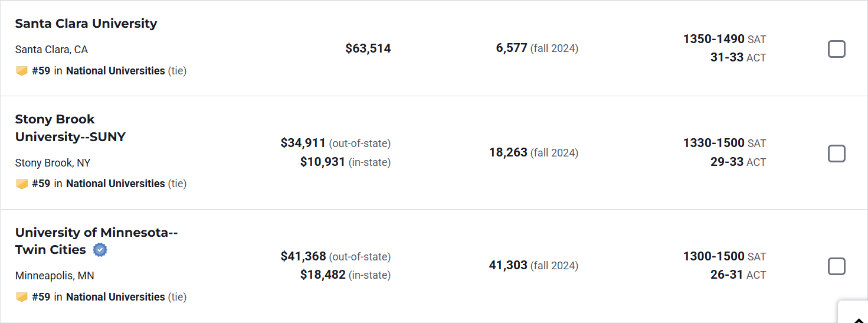Viewport: 868px width, 323px height.
Task: Click Minnesota's $18,482 in-state tuition
Action: pyautogui.click(x=322, y=275)
